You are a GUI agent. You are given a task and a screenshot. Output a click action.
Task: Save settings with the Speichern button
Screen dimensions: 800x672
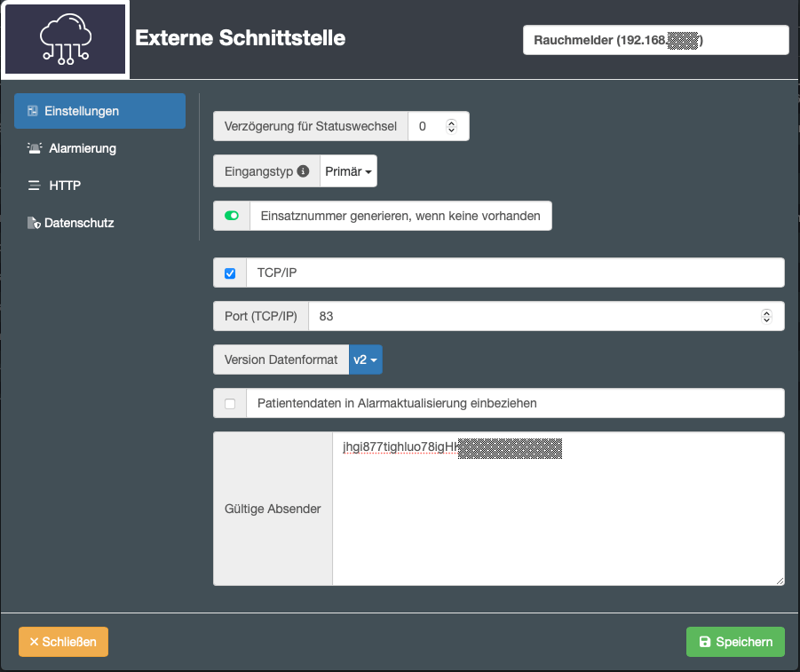click(x=735, y=642)
